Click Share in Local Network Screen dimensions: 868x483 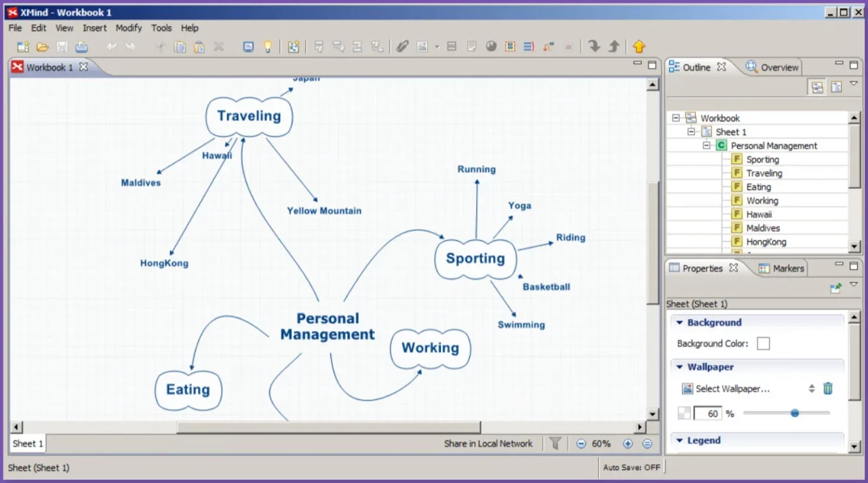488,443
